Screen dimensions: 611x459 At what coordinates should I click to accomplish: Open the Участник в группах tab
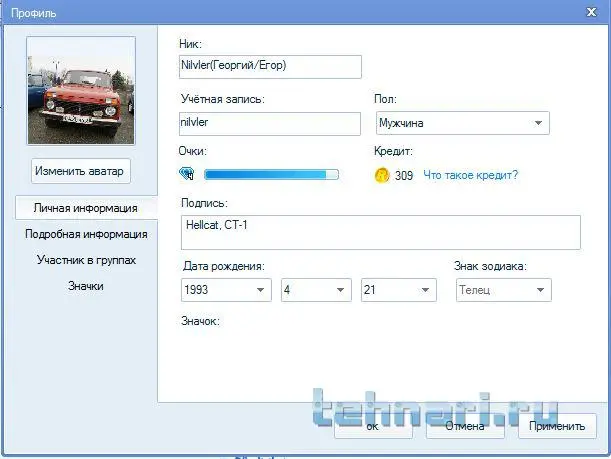[x=86, y=260]
